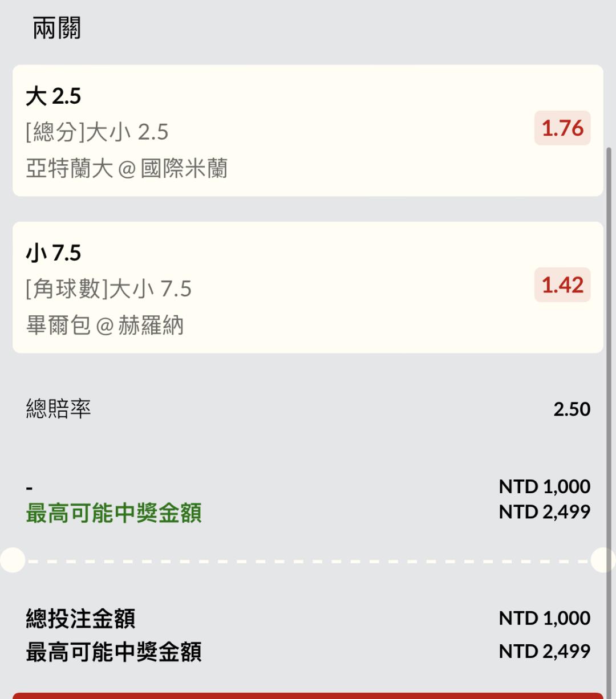Click the green 最高可能中獎金額 label
The width and height of the screenshot is (616, 699).
click(x=114, y=513)
